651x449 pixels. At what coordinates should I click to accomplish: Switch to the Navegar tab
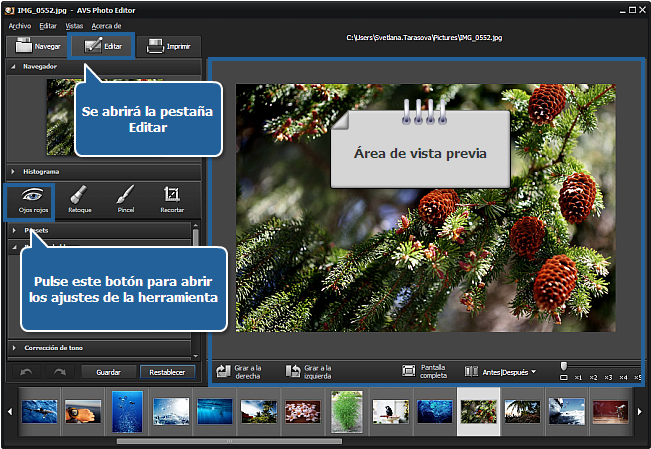(37, 46)
